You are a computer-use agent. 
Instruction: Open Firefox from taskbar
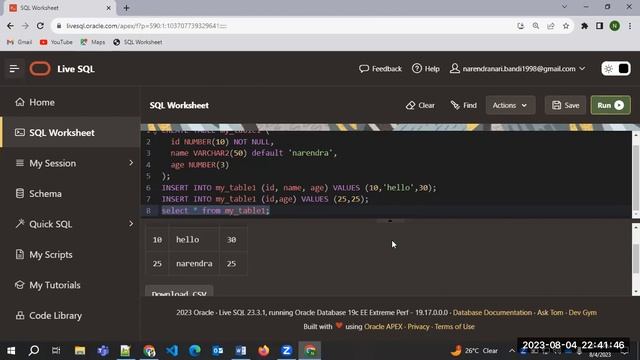click(264, 351)
